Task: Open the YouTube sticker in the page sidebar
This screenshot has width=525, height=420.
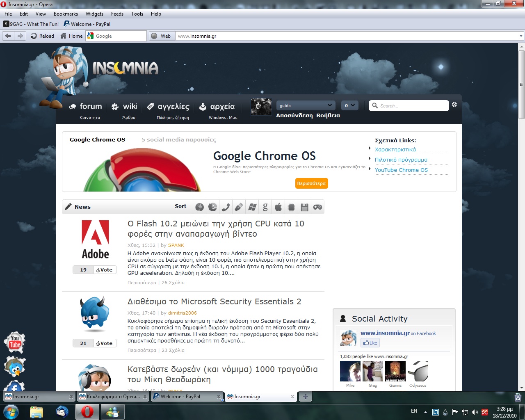Action: click(x=15, y=342)
